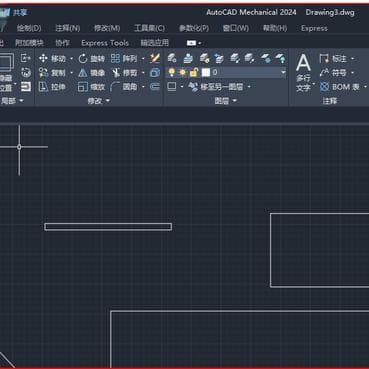Screen dimensions: 369x369
Task: Toggle the layer lightbulb on/off icon
Action: (171, 72)
